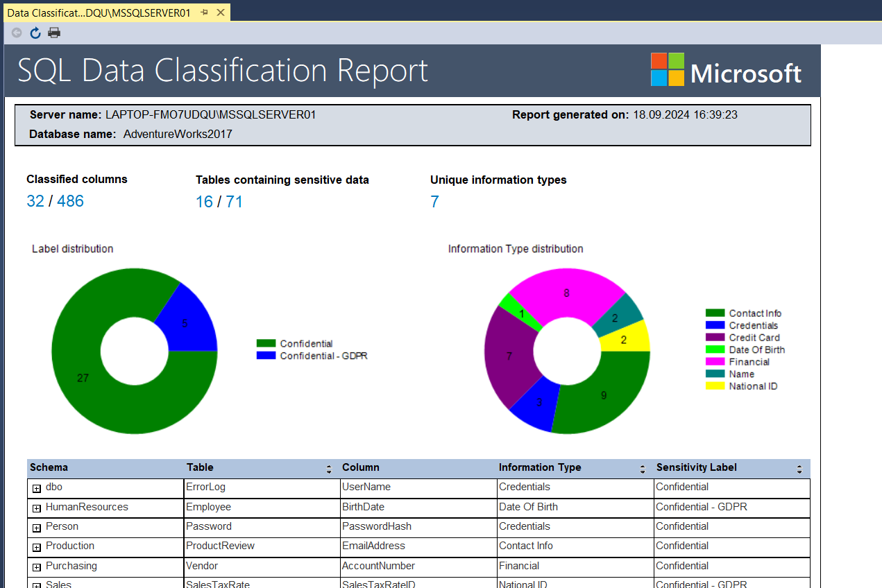Click unique information types value 7
Screen dimensions: 882x588
[434, 202]
